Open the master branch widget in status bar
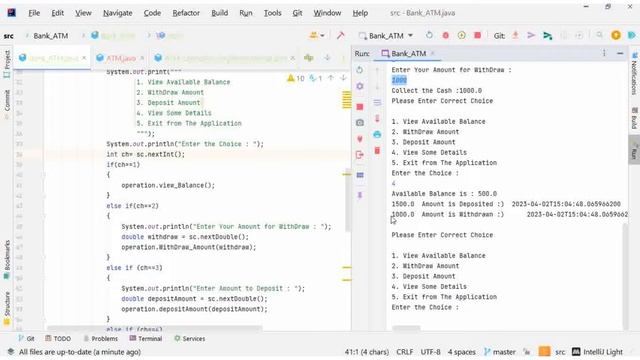 tap(500, 351)
